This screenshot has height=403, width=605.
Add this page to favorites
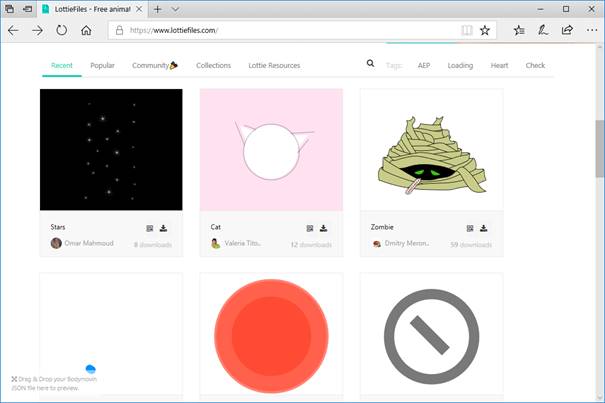(x=485, y=30)
